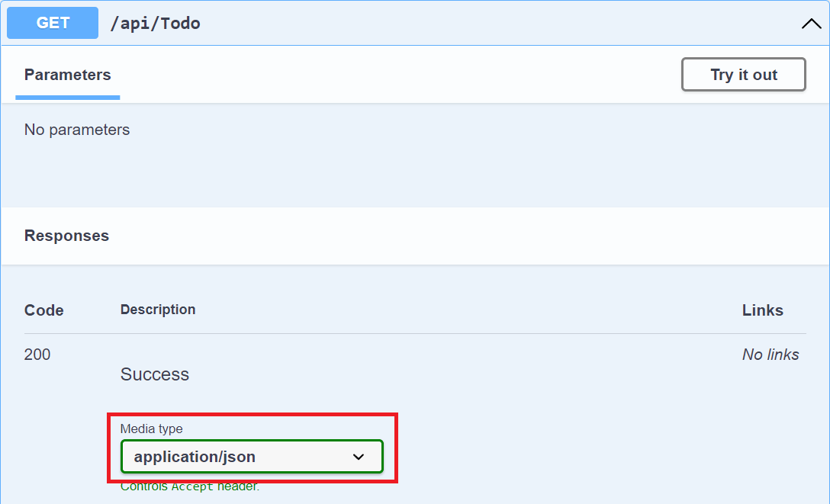Switch to the Parameters tab
The height and width of the screenshot is (504, 830).
click(67, 74)
